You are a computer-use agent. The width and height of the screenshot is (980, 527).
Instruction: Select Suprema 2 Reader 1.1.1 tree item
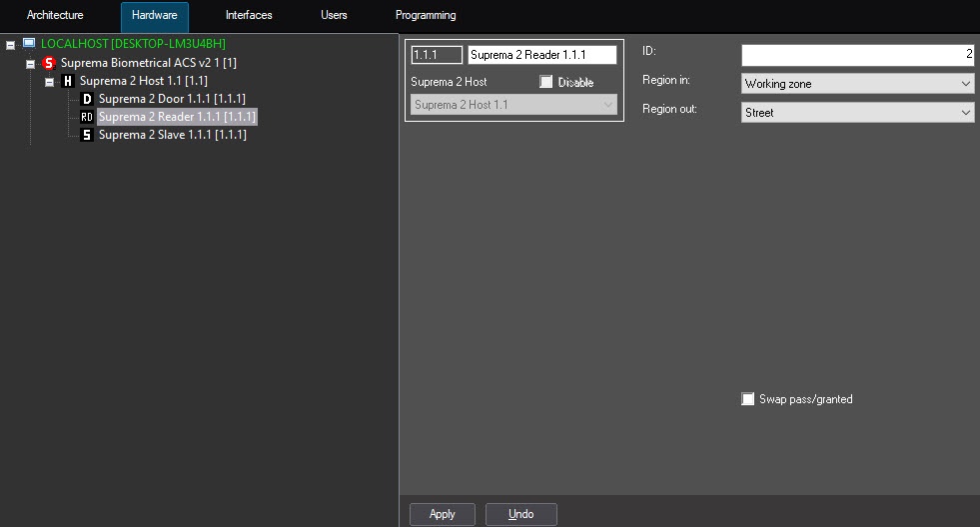[177, 117]
